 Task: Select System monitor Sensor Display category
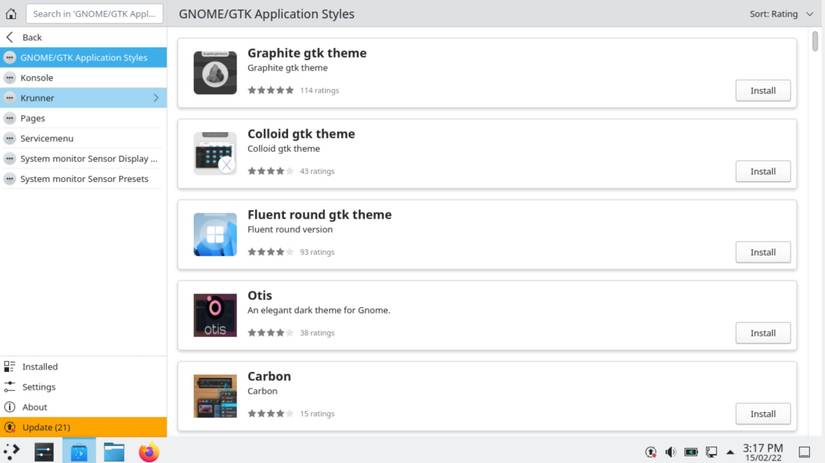click(x=83, y=158)
